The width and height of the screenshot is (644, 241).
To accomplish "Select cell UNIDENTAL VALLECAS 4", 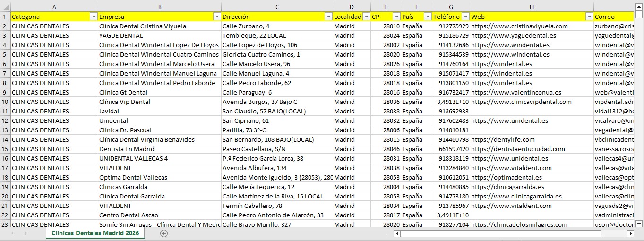I will pyautogui.click(x=160, y=158).
